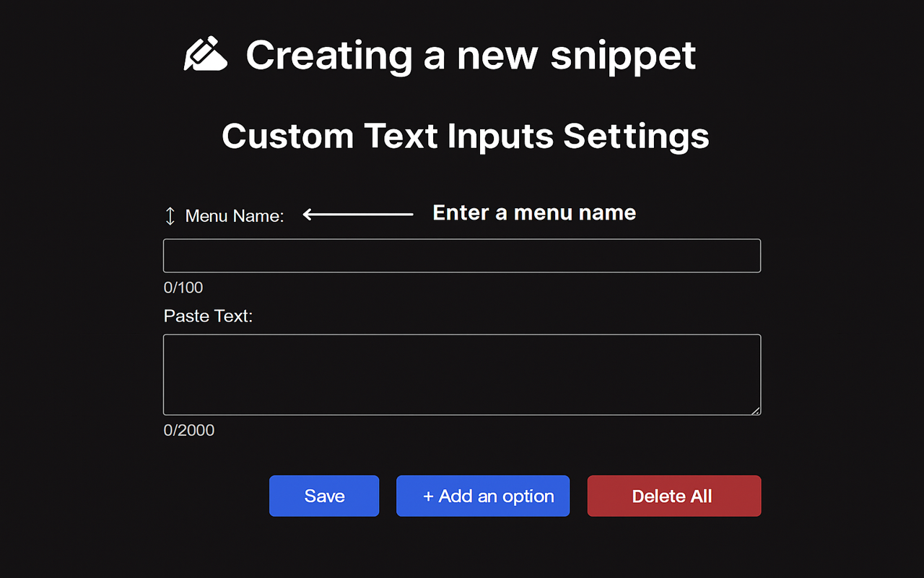
Task: Click the white left-pointing arrow annotation
Action: coord(358,214)
